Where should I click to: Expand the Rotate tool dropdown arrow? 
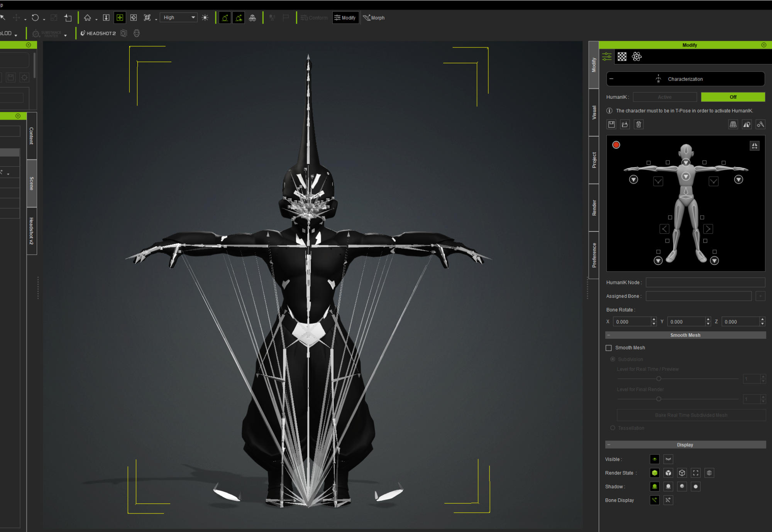point(44,19)
